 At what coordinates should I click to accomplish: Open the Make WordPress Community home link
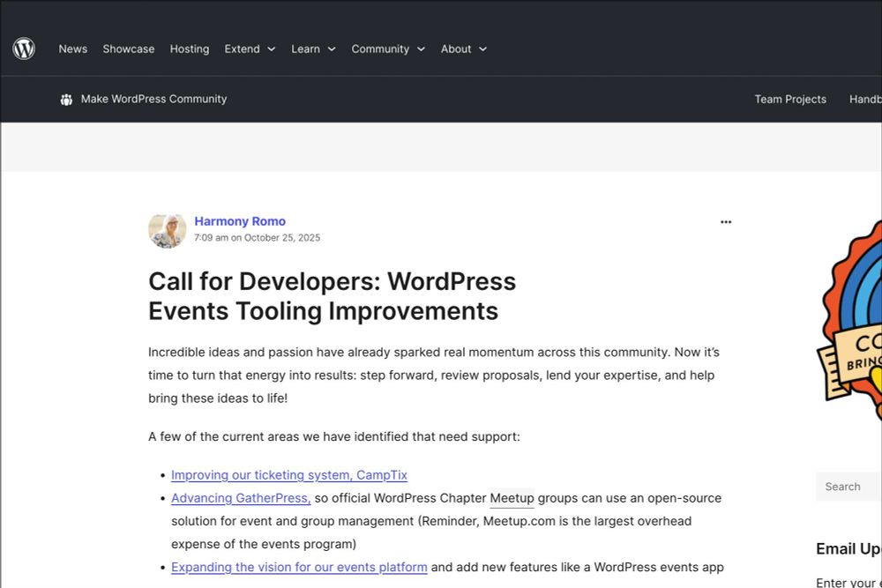pos(153,99)
